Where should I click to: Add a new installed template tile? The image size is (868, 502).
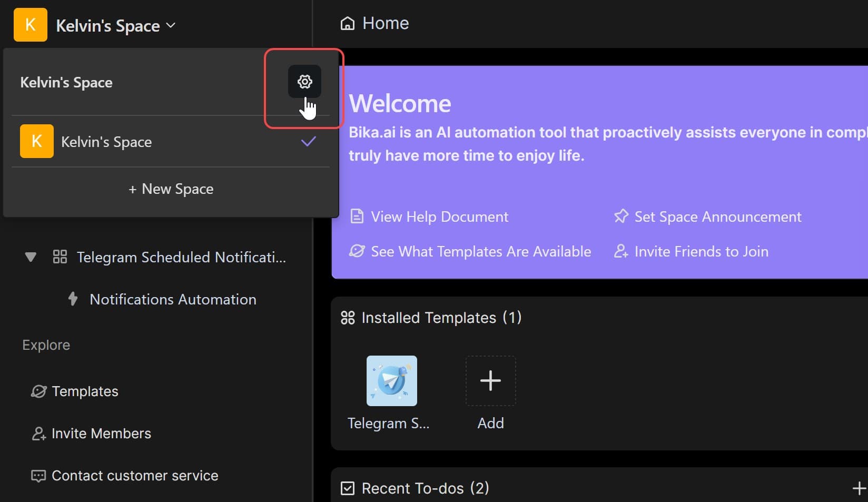[x=490, y=381]
